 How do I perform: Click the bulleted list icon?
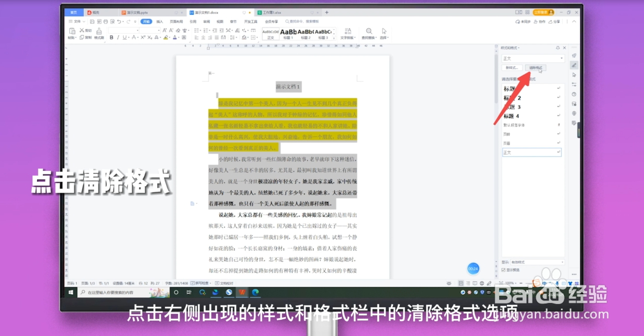(197, 31)
